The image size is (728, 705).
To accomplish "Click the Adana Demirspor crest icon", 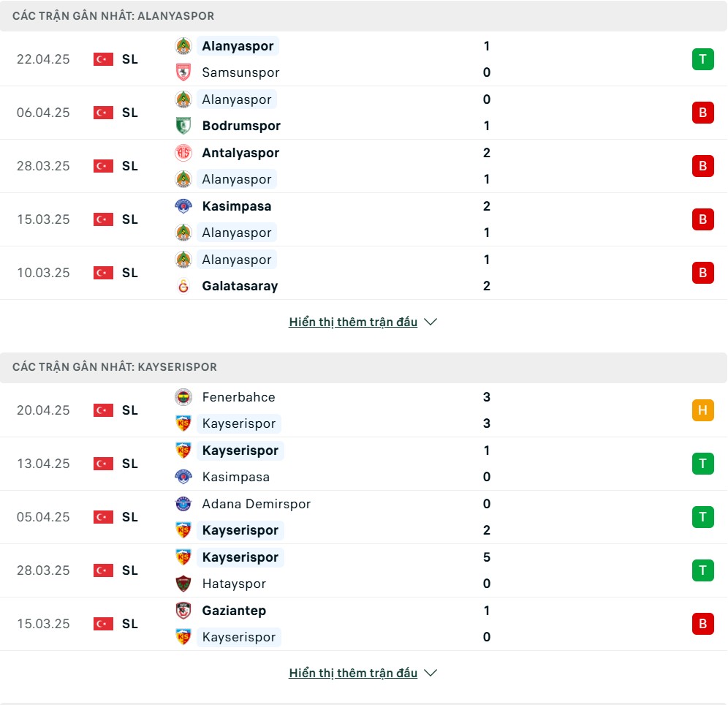I will point(183,504).
